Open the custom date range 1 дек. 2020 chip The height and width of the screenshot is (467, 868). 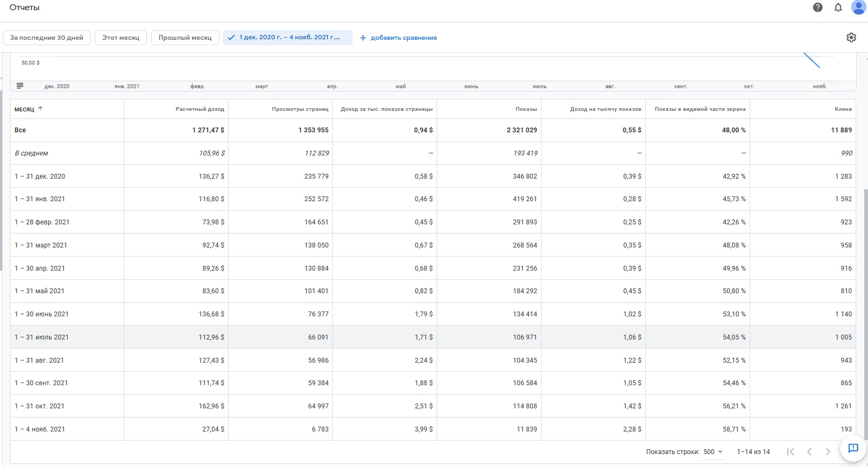click(288, 38)
